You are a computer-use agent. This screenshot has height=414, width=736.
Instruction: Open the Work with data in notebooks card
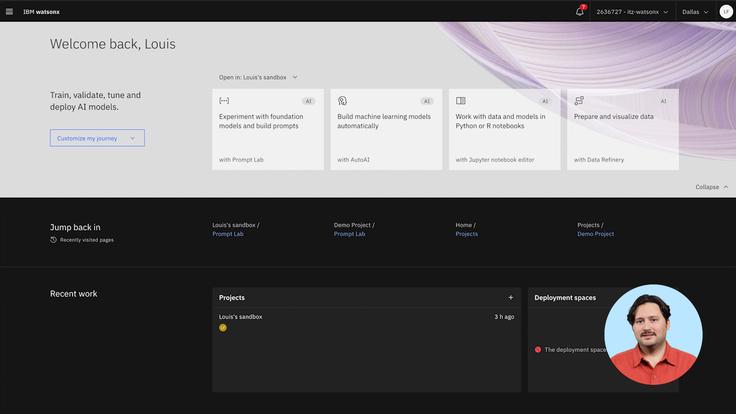tap(505, 130)
